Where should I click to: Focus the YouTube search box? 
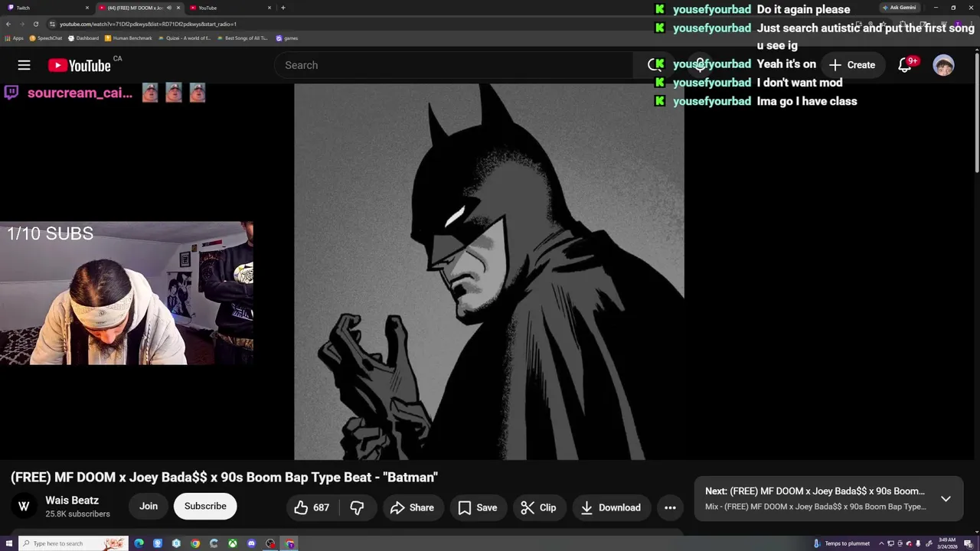pos(456,65)
